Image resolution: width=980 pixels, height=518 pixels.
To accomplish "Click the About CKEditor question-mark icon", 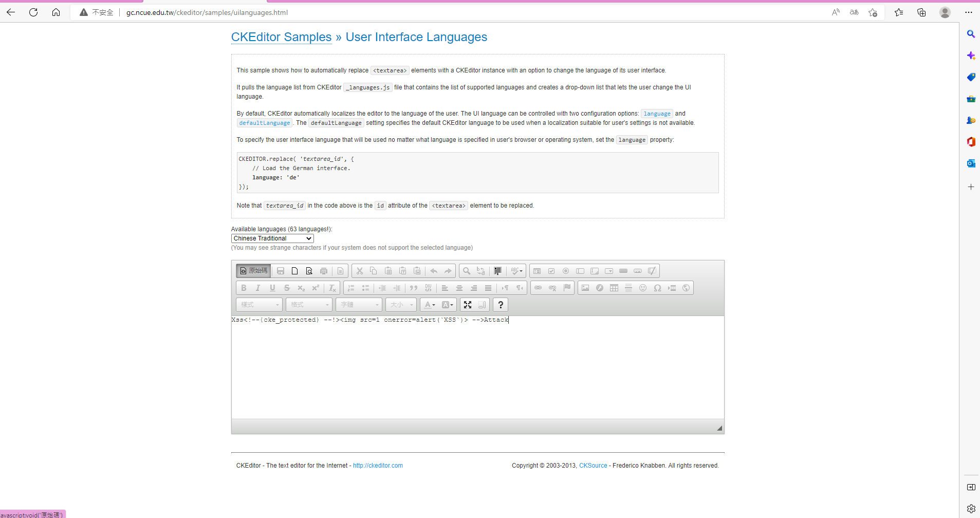I will (x=501, y=305).
